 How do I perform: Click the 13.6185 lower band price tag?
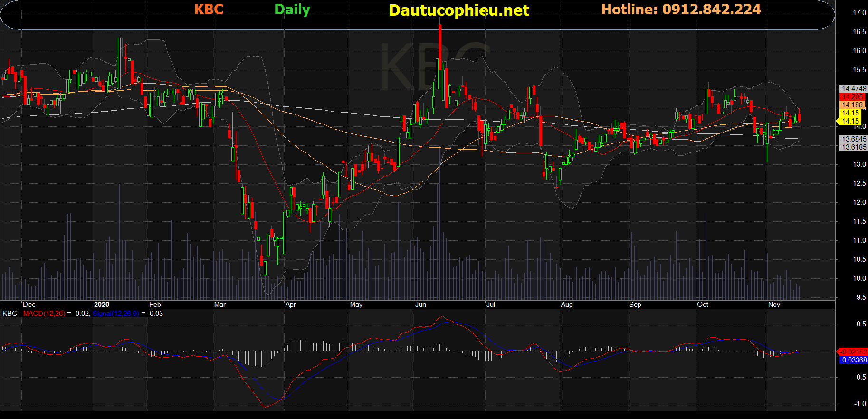853,147
